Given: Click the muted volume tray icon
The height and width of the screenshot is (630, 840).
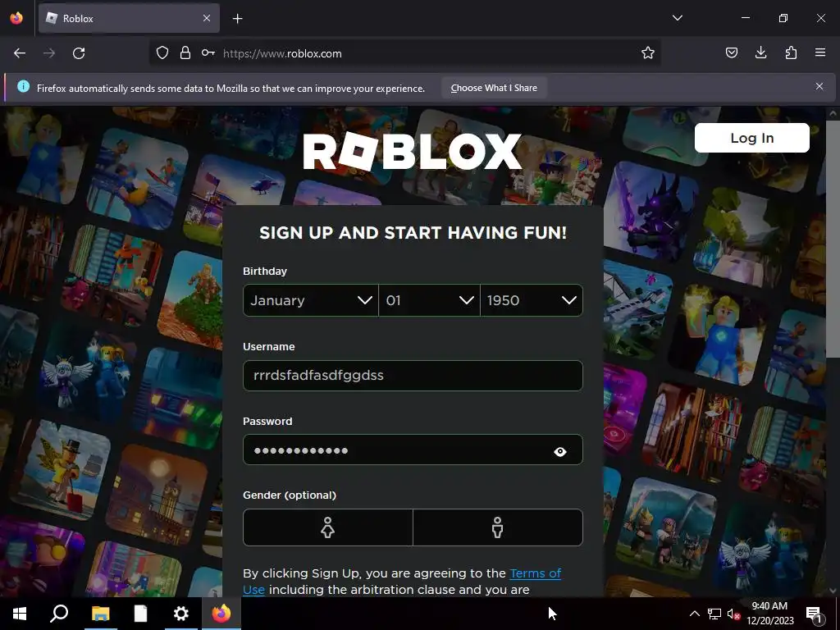Looking at the screenshot, I should coord(734,614).
